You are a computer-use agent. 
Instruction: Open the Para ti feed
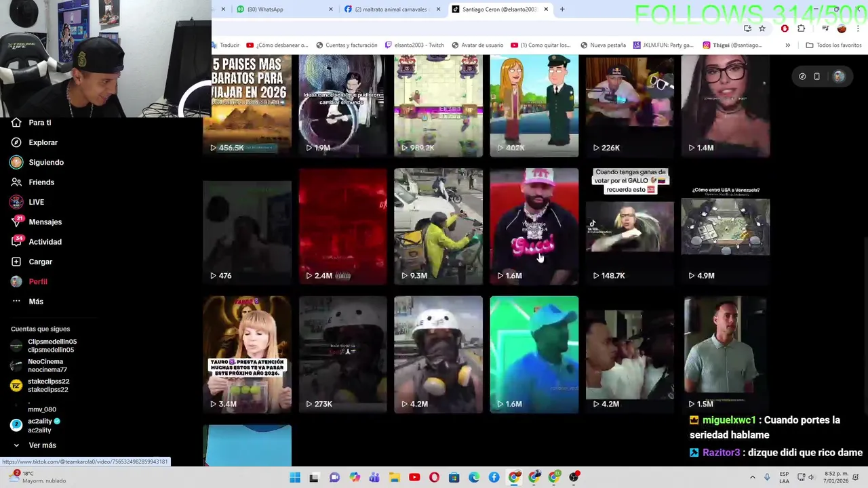(x=31, y=123)
